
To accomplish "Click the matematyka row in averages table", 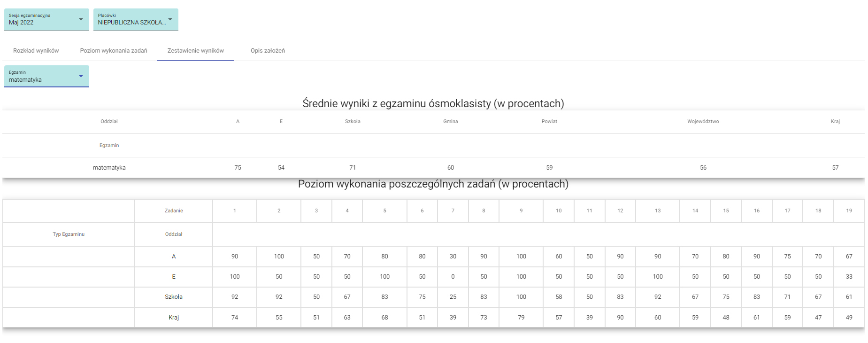I will (x=433, y=168).
